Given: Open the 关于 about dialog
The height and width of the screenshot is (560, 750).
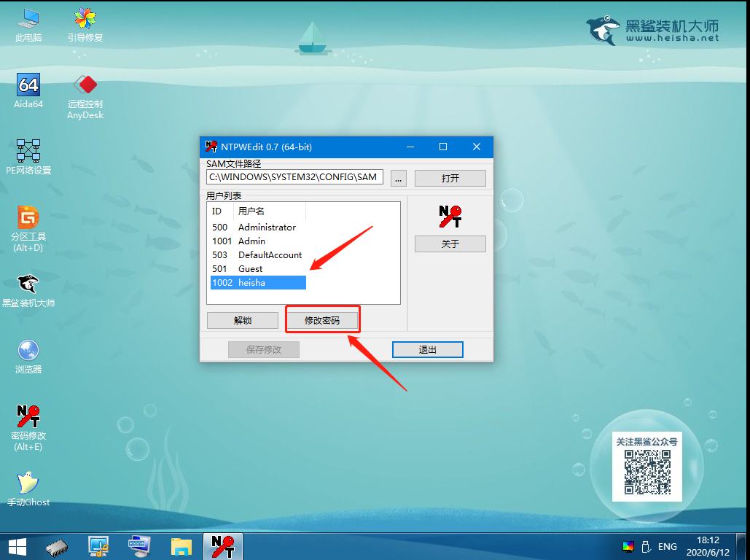Looking at the screenshot, I should click(x=450, y=244).
